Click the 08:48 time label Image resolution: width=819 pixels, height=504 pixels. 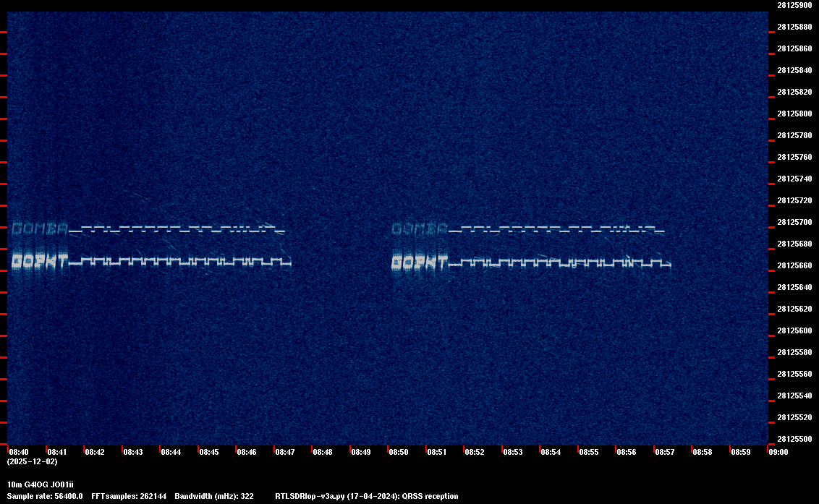tap(322, 452)
